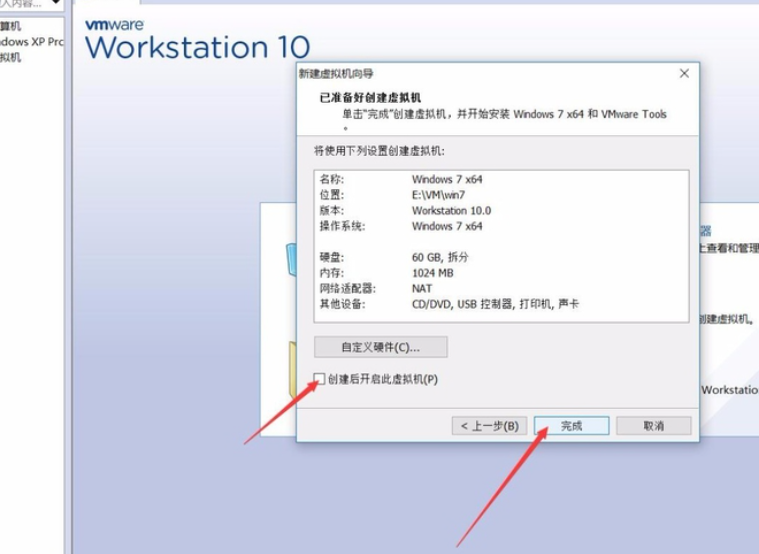Click the 将使用下列设置创建虚拟机 label
759x554 pixels.
(x=379, y=151)
